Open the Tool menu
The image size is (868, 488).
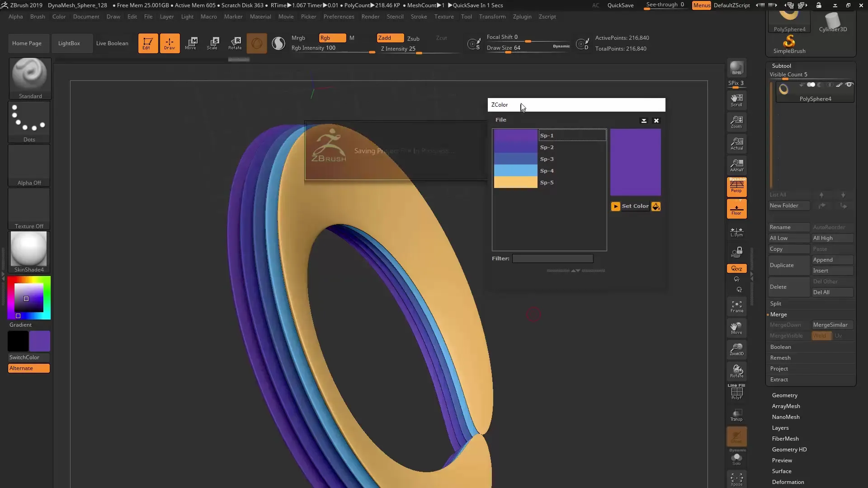[466, 17]
